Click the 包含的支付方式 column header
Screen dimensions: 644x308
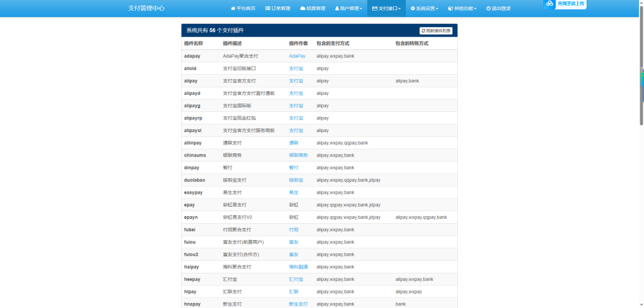click(333, 43)
